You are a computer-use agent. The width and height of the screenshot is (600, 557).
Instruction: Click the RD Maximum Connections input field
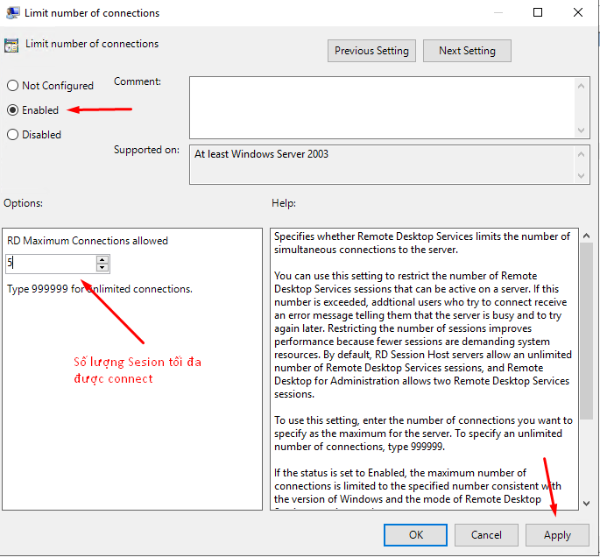(51, 264)
